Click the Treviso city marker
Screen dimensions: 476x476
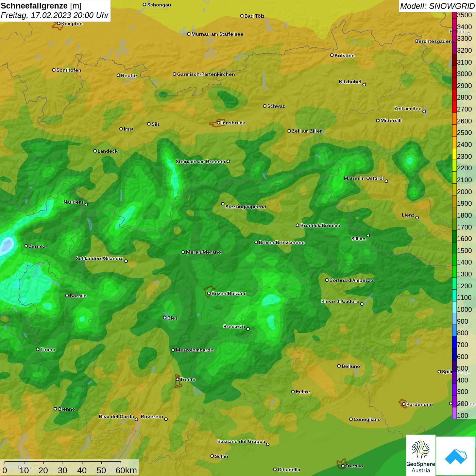[343, 466]
